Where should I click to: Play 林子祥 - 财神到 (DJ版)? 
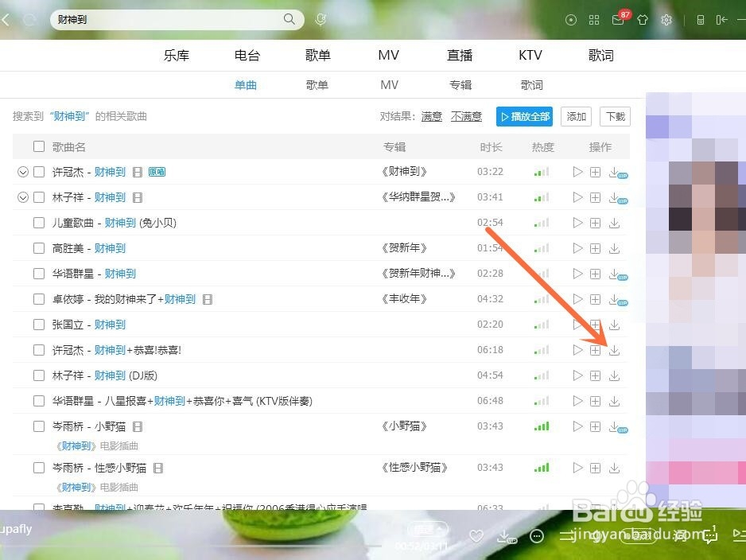[x=577, y=375]
